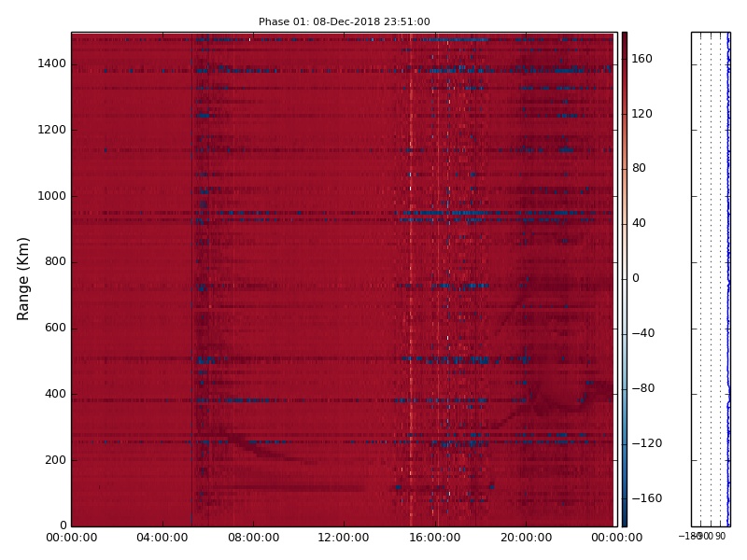Click the colorbar label −40
This screenshot has height=560, width=747.
click(643, 333)
